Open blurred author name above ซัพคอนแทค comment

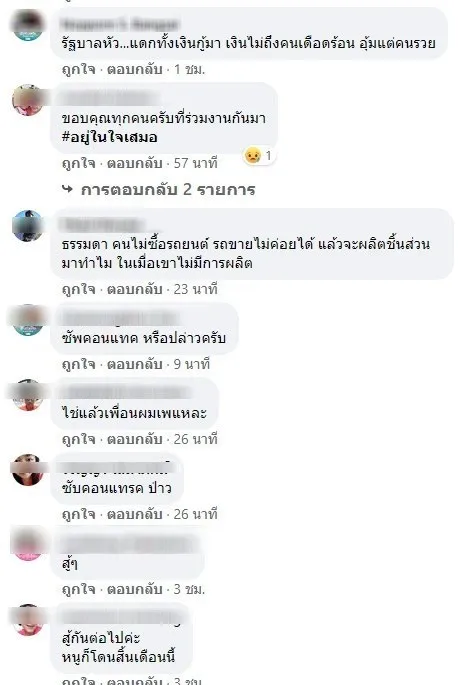pyautogui.click(x=119, y=318)
